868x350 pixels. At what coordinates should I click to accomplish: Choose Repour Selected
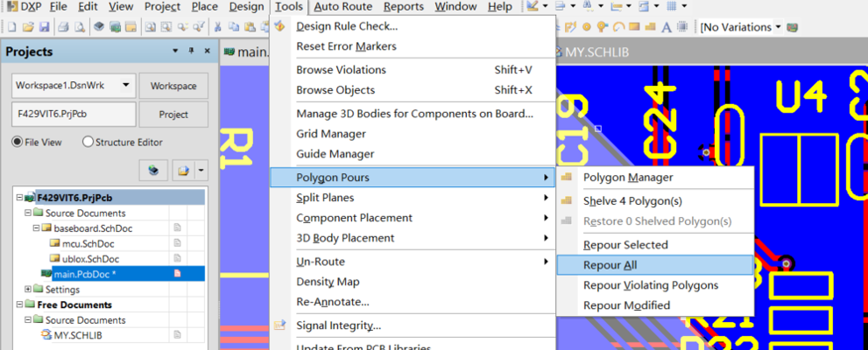(x=655, y=245)
